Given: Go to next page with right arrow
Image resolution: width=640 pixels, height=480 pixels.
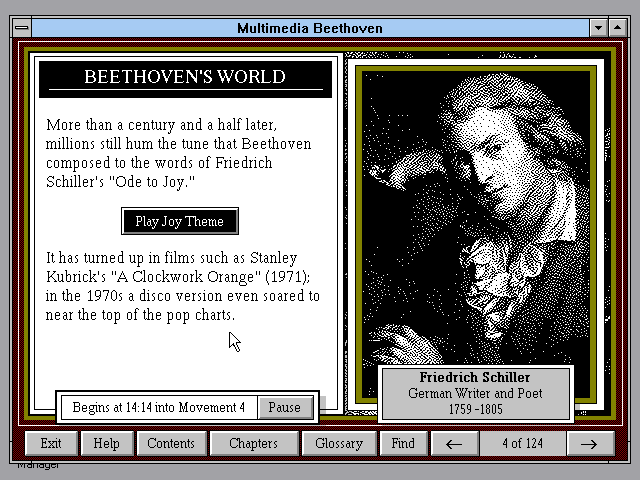Looking at the screenshot, I should pyautogui.click(x=590, y=443).
